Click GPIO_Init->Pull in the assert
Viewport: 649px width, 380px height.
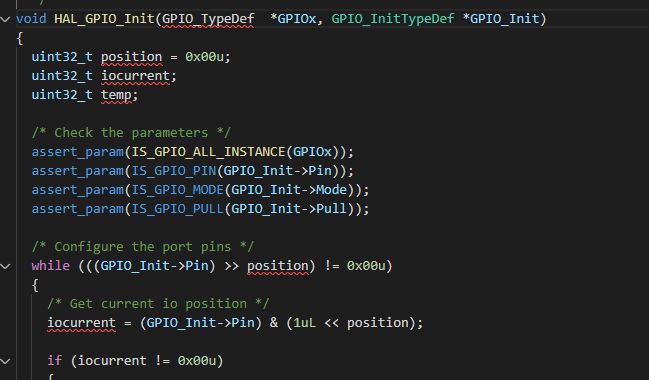(x=289, y=209)
